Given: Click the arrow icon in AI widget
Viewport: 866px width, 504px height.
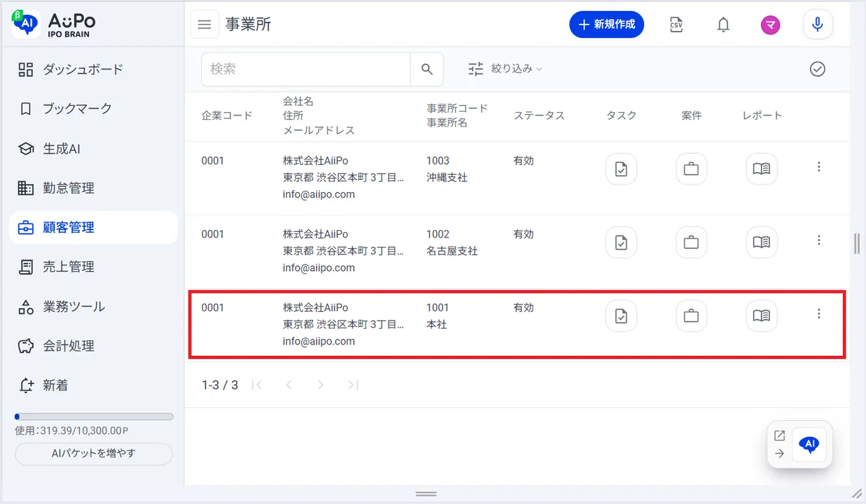Looking at the screenshot, I should point(779,454).
